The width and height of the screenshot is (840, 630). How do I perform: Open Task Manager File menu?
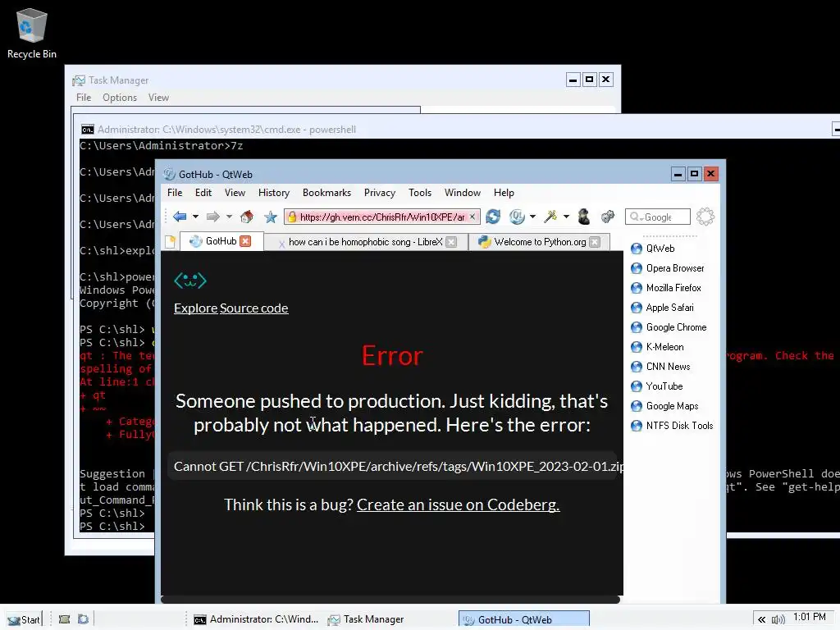click(x=84, y=98)
